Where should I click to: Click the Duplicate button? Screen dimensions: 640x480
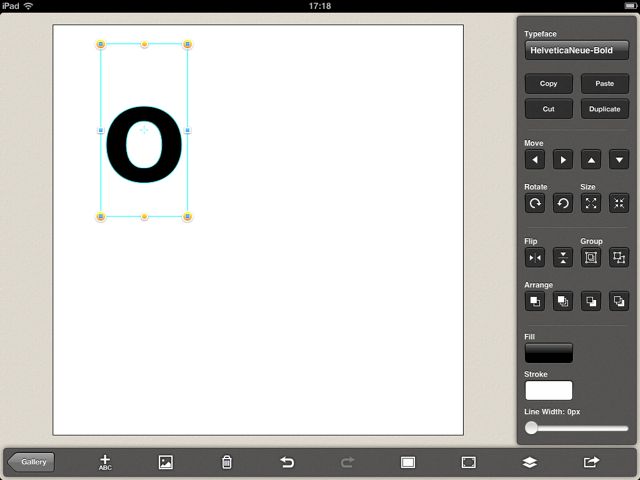[604, 109]
